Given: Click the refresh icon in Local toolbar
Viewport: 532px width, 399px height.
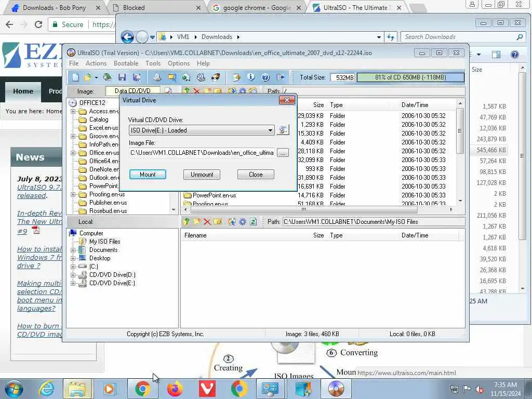Looking at the screenshot, I should click(x=253, y=222).
